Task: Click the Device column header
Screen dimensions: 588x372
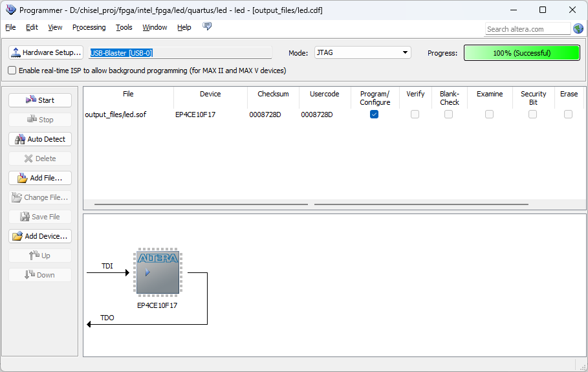Action: pyautogui.click(x=210, y=94)
